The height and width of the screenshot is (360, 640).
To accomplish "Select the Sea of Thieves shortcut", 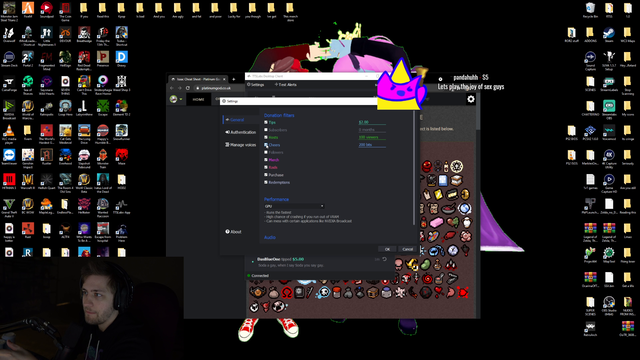I will pyautogui.click(x=28, y=84).
